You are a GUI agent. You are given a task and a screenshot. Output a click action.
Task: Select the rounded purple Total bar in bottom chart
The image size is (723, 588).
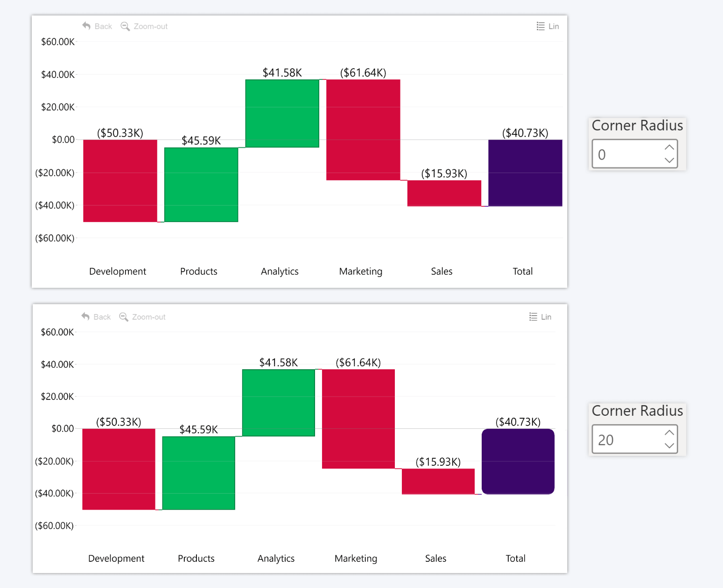[518, 461]
